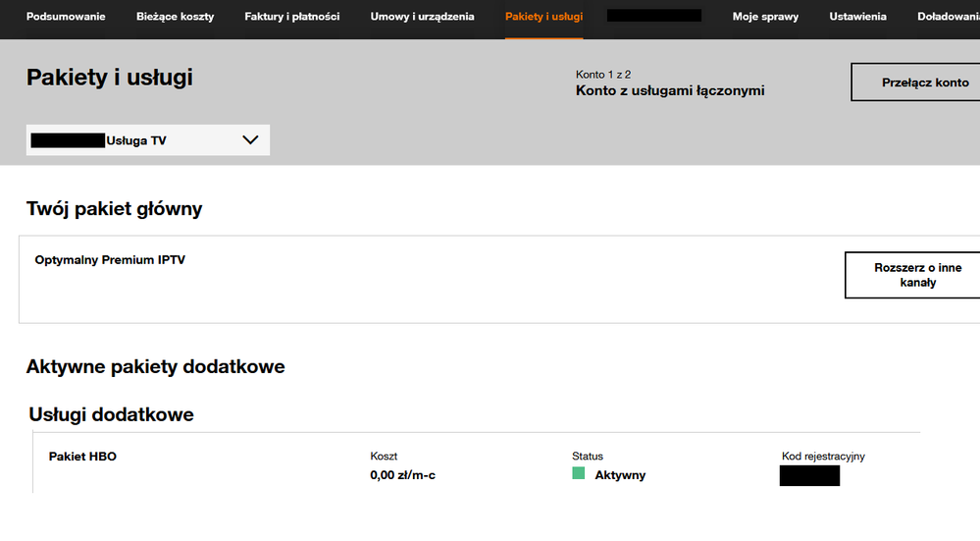This screenshot has height=541, width=980.
Task: Go to Ustawienia tab
Action: [x=857, y=17]
